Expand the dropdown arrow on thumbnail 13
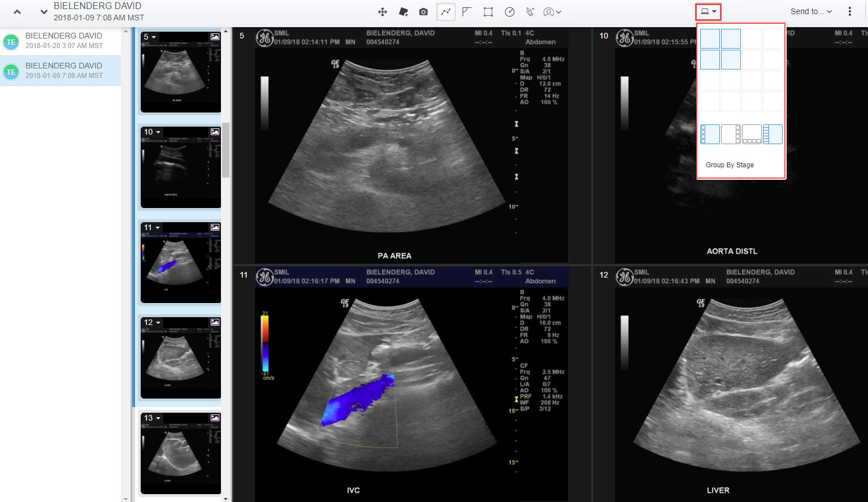 pyautogui.click(x=158, y=418)
